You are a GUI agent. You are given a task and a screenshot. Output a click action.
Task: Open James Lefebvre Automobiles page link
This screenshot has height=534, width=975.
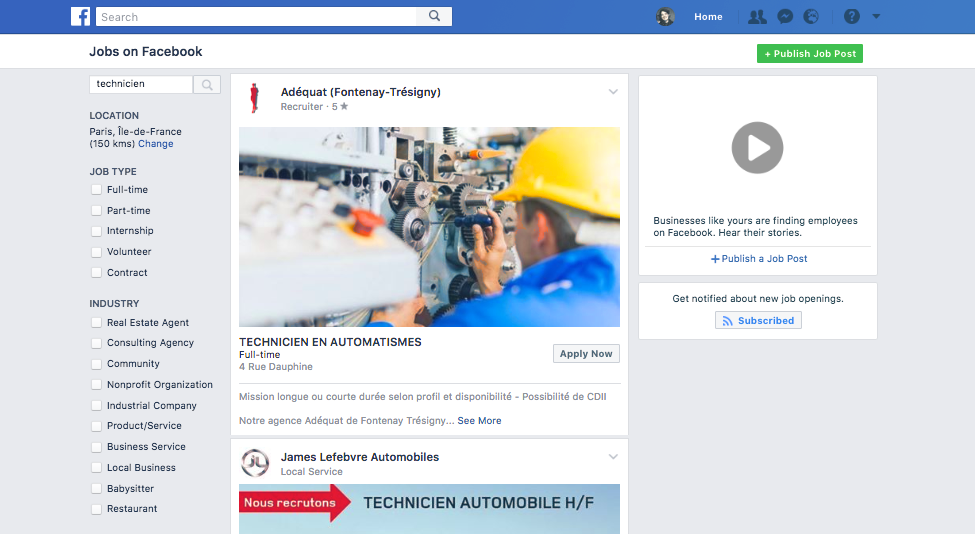click(x=359, y=457)
